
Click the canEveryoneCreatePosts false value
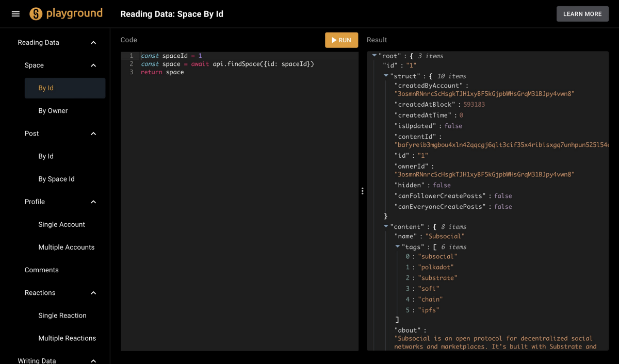point(503,206)
